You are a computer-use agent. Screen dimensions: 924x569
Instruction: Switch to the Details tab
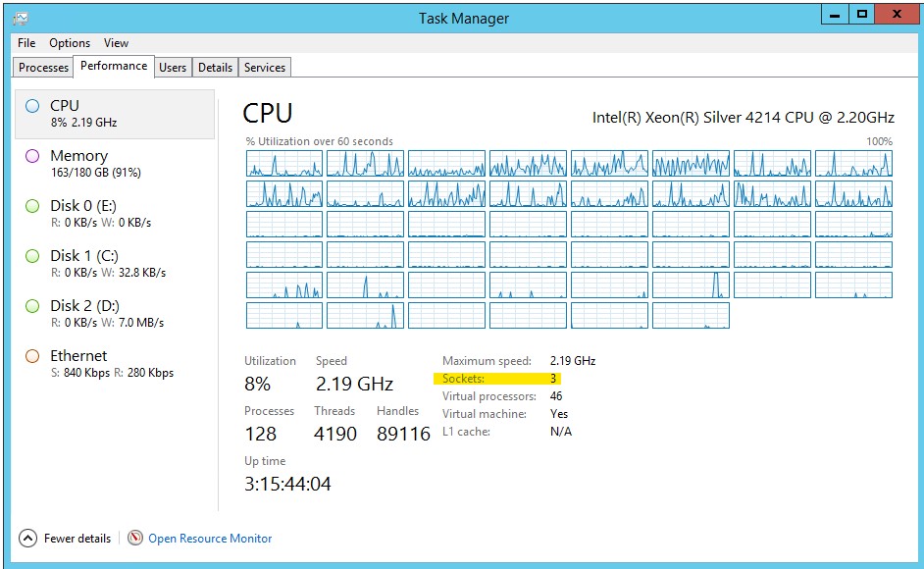215,67
